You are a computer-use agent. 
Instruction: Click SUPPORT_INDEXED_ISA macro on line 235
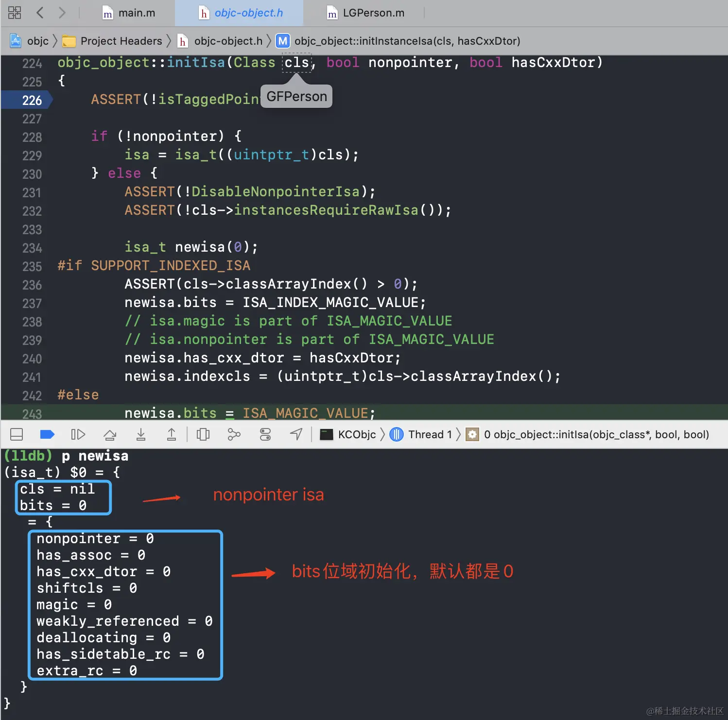click(171, 265)
